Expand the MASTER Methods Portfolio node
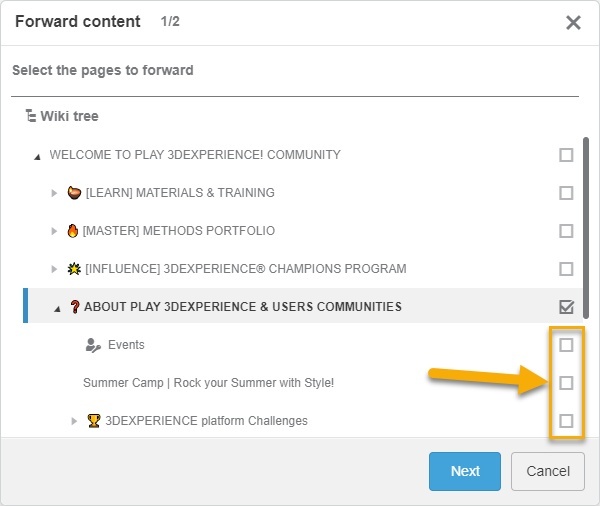Viewport: 600px width, 506px height. [x=55, y=231]
